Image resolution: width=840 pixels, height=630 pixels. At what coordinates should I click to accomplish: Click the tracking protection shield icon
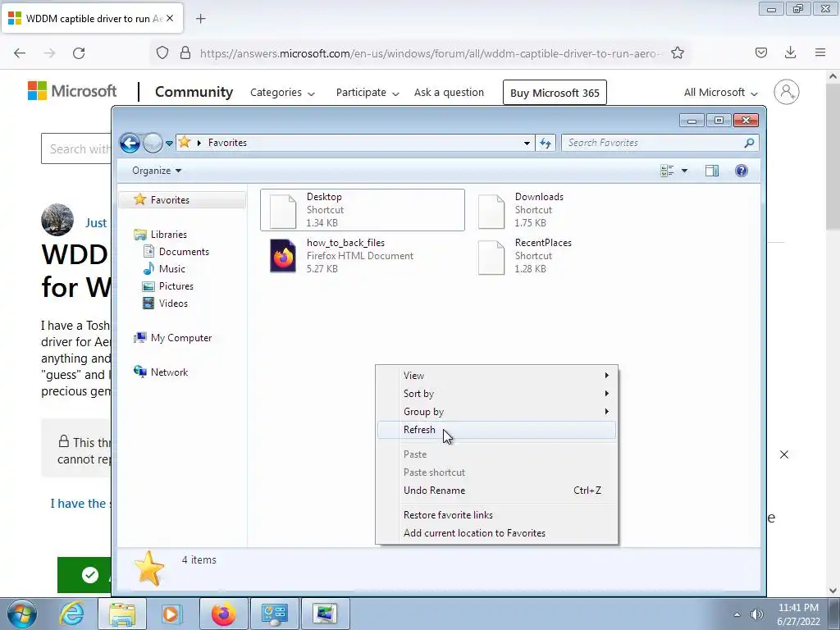[162, 53]
